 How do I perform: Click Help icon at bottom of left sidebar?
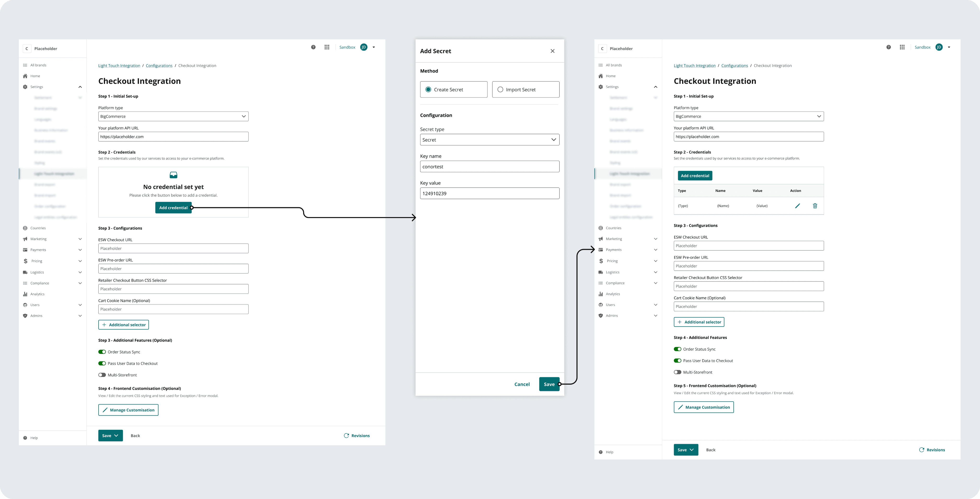25,438
